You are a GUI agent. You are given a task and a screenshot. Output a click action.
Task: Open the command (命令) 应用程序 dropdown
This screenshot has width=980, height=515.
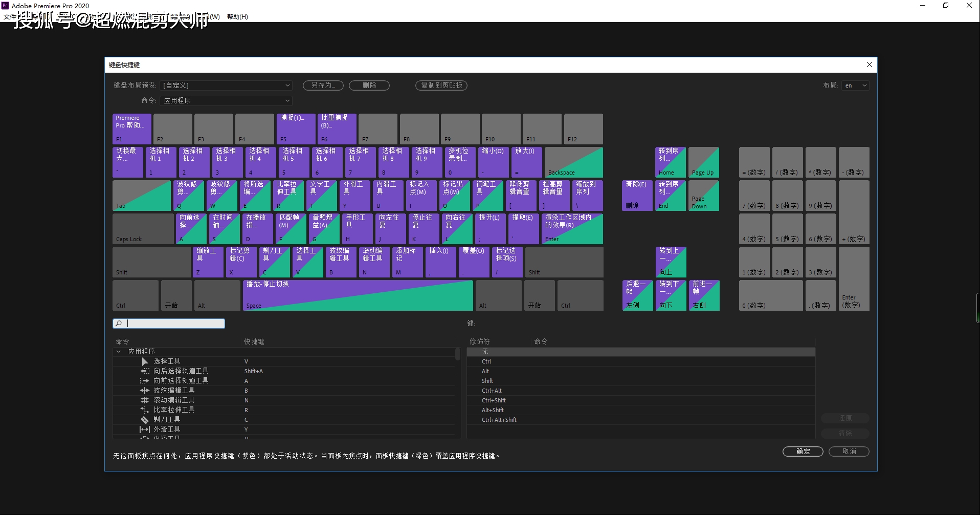point(226,101)
